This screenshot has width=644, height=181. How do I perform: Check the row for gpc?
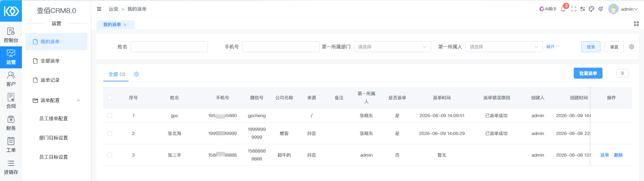(110, 115)
